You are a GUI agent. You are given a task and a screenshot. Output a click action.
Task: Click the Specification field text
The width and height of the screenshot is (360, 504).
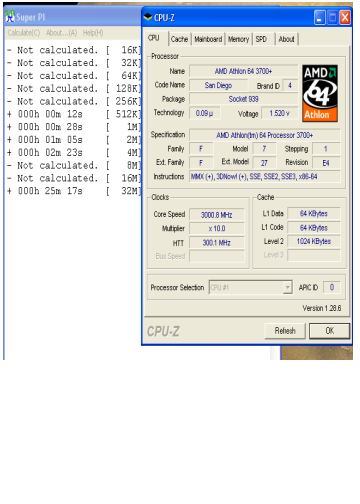tap(265, 135)
